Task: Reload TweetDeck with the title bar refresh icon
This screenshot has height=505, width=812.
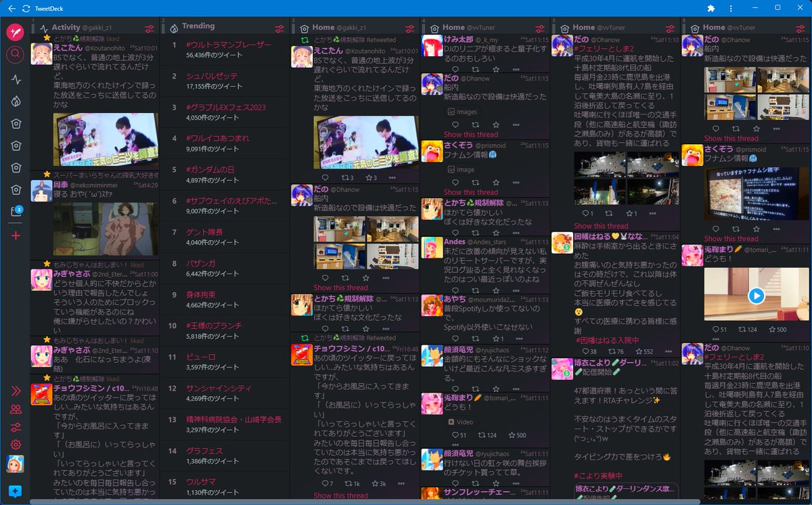Action: [26, 8]
